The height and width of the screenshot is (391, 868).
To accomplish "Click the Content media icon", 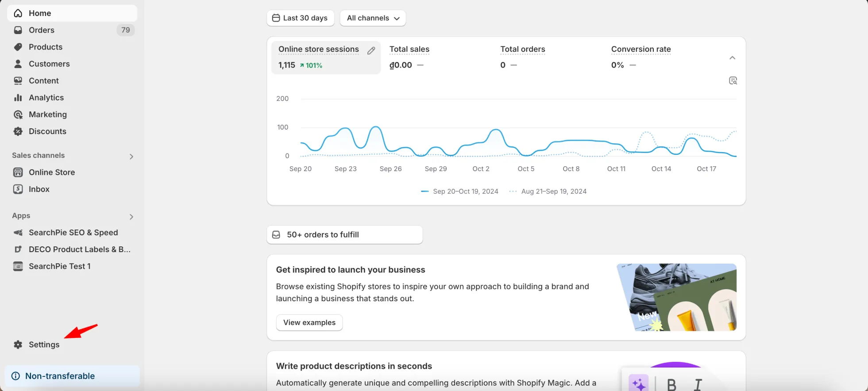I will 18,80.
